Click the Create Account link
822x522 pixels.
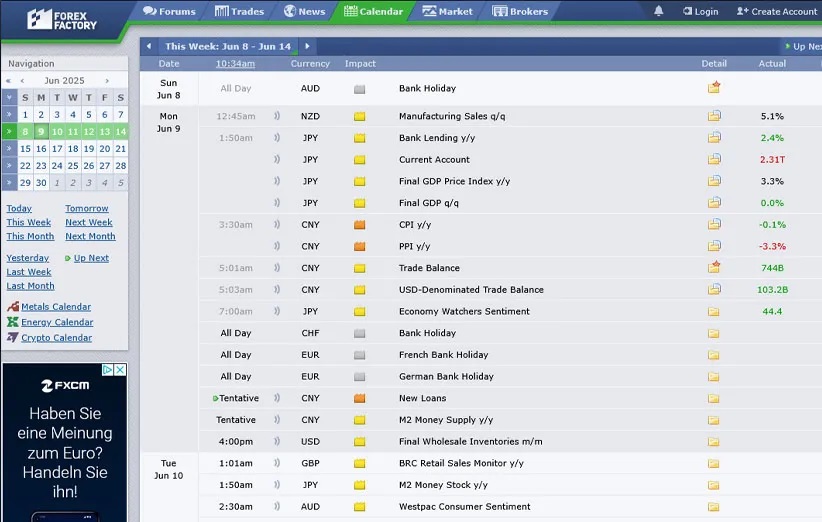(x=777, y=12)
